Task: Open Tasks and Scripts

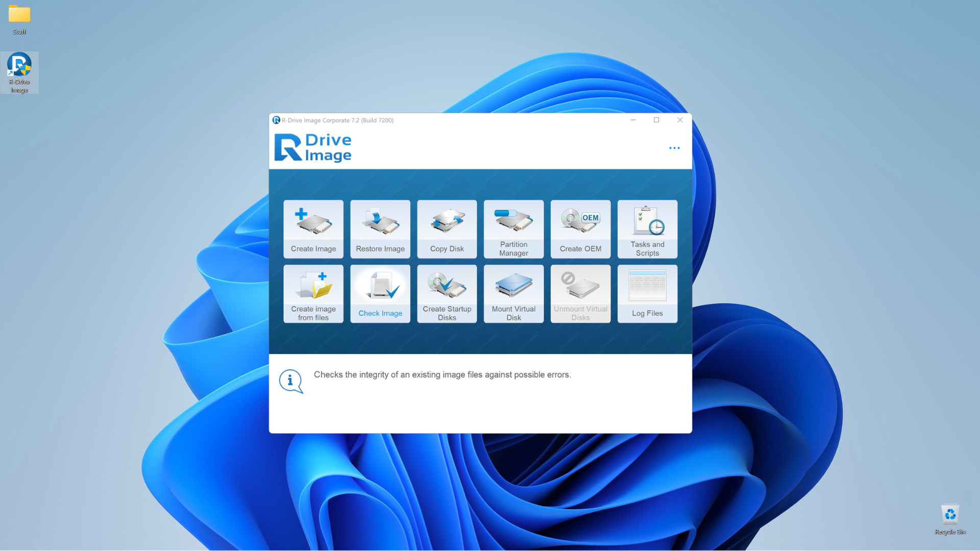Action: [647, 229]
